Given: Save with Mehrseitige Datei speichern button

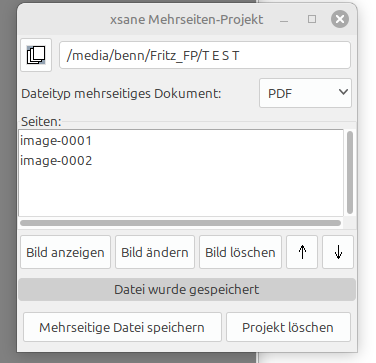Looking at the screenshot, I should (122, 327).
